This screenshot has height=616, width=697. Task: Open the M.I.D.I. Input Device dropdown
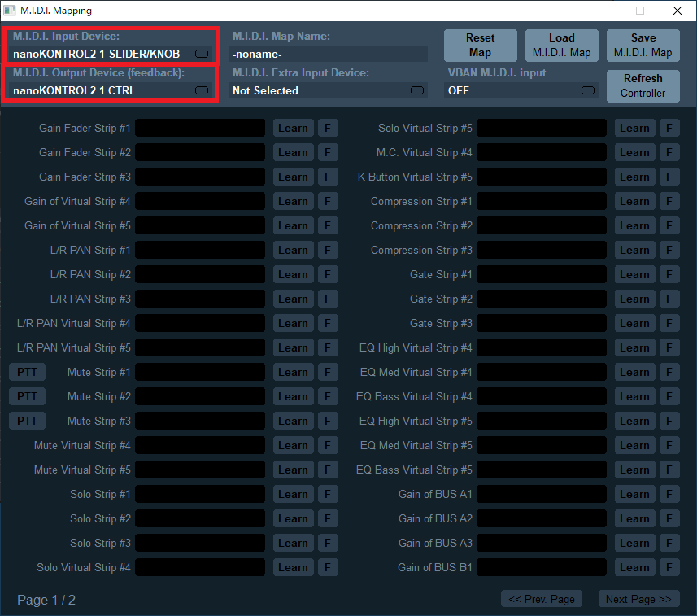click(110, 54)
